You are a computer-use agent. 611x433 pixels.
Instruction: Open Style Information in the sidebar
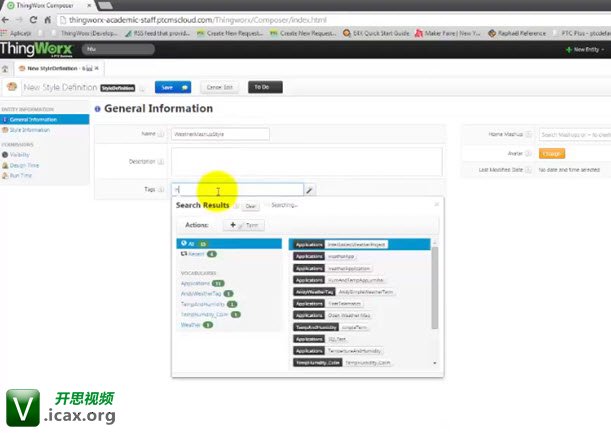[29, 130]
